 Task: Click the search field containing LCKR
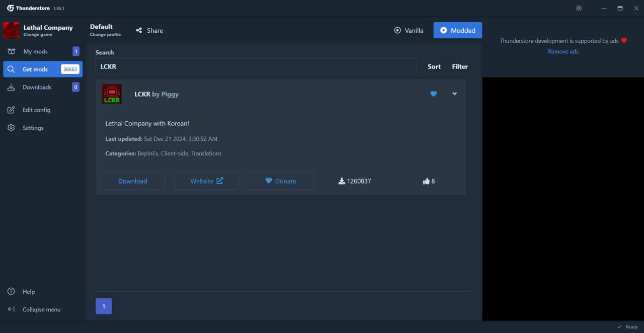256,66
